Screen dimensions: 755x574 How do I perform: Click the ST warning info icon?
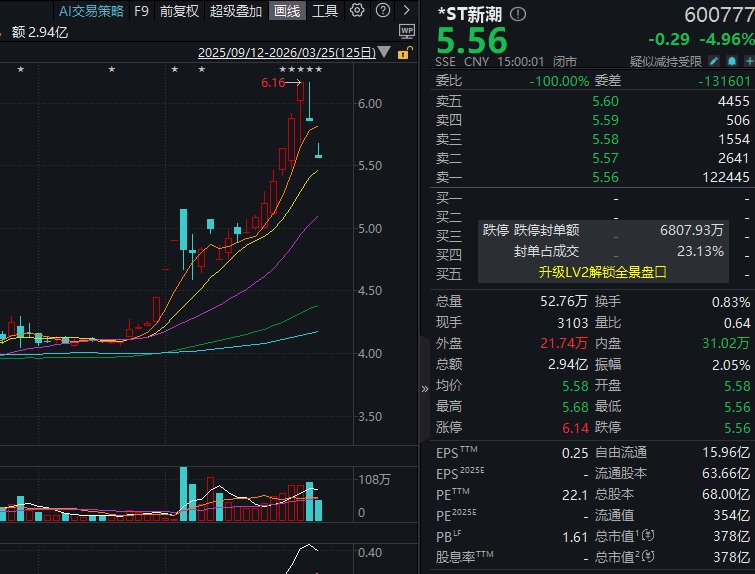(x=518, y=14)
